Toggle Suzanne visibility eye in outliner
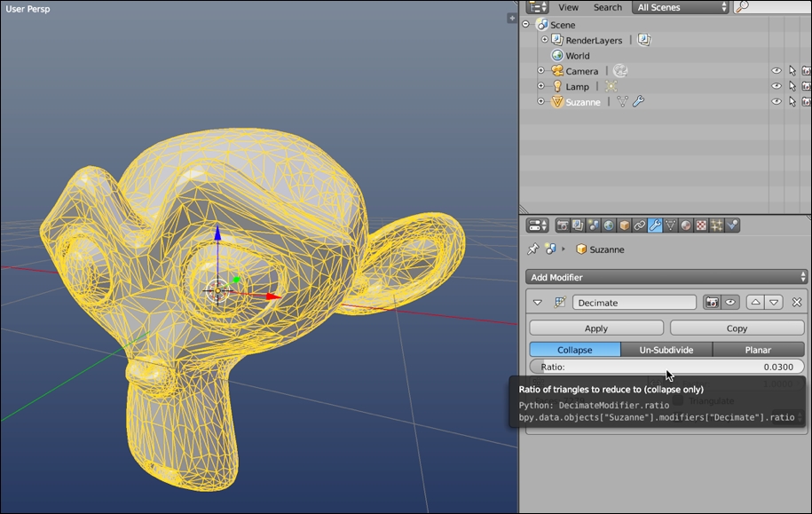This screenshot has width=812, height=514. [x=777, y=101]
